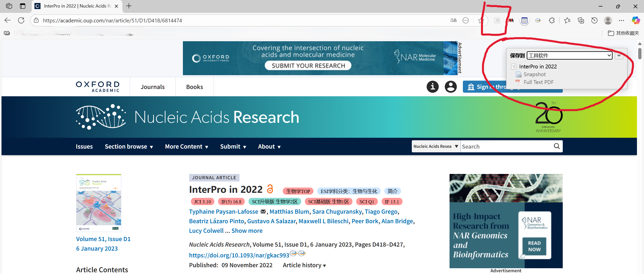
Task: Open the page translate icon
Action: tap(454, 20)
